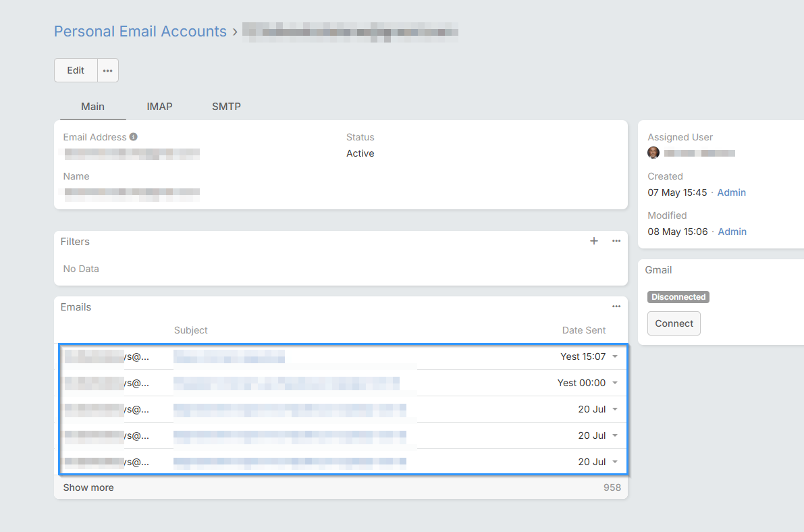Click the Subject column header
804x532 pixels.
tap(191, 330)
